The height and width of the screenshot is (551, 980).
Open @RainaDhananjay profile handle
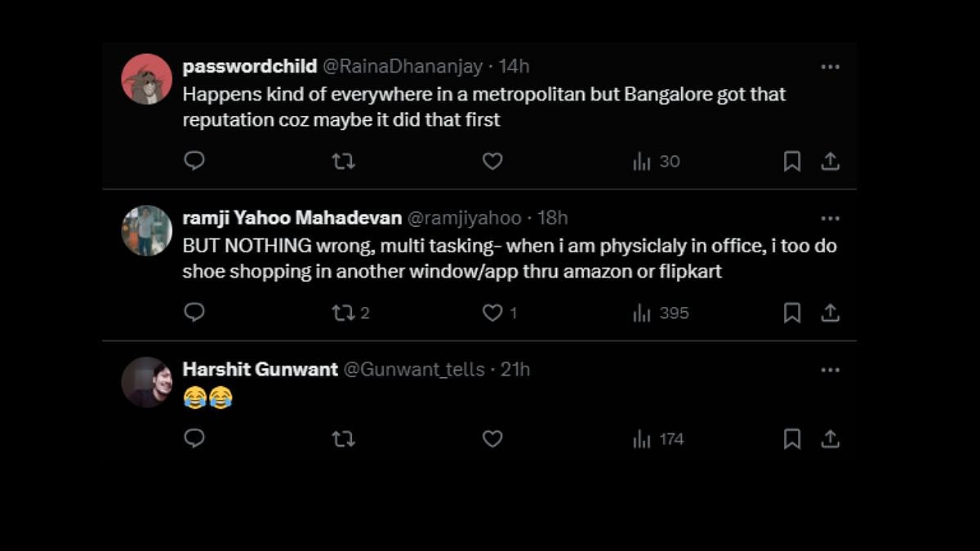(x=404, y=66)
